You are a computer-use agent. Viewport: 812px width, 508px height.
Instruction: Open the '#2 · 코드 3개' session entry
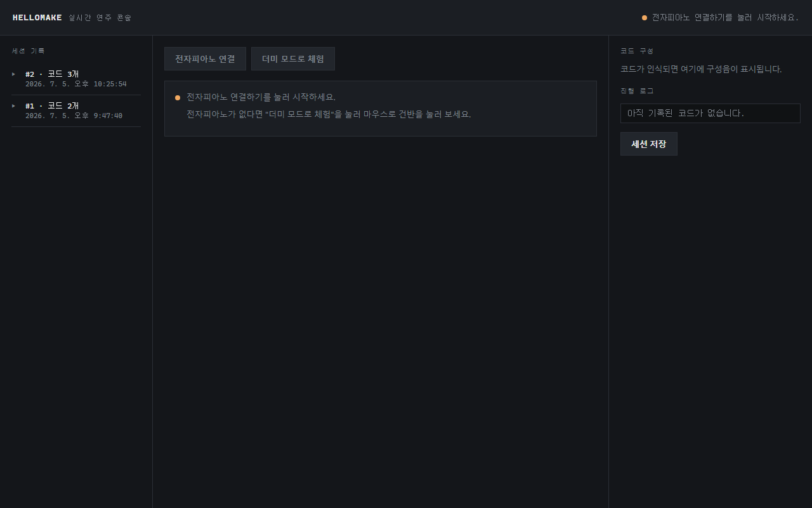76,79
